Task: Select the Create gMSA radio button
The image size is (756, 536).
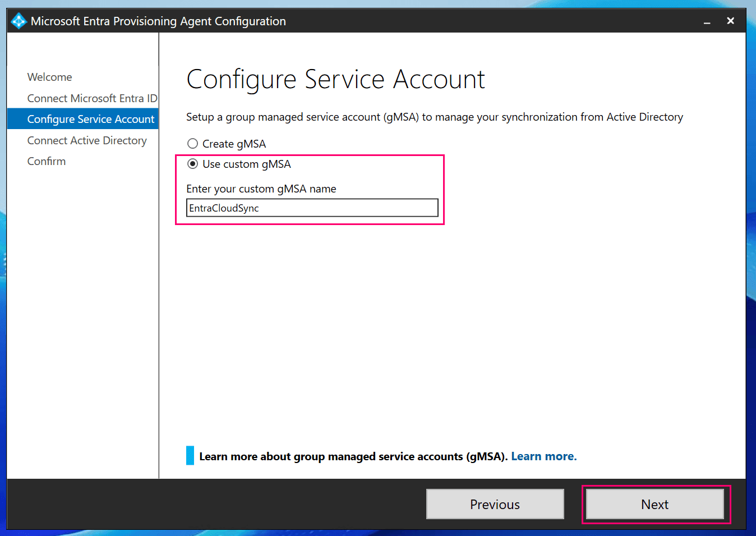Action: click(x=192, y=144)
